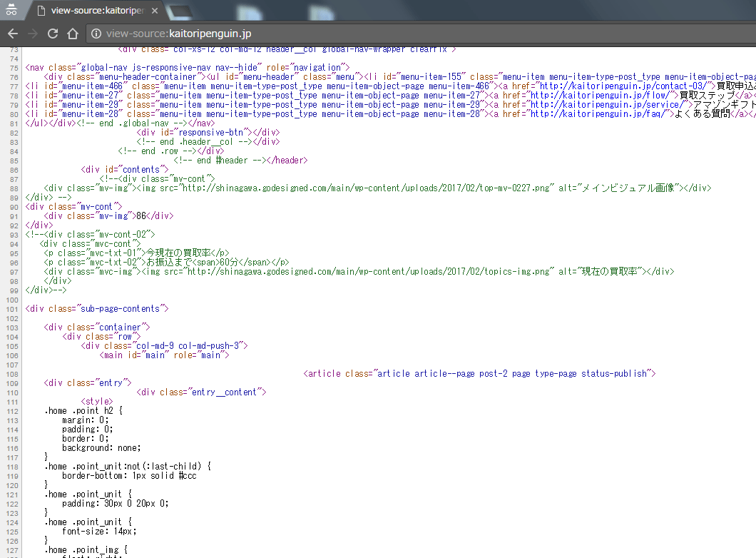Click the browser back arrow
The width and height of the screenshot is (756, 558).
[13, 34]
